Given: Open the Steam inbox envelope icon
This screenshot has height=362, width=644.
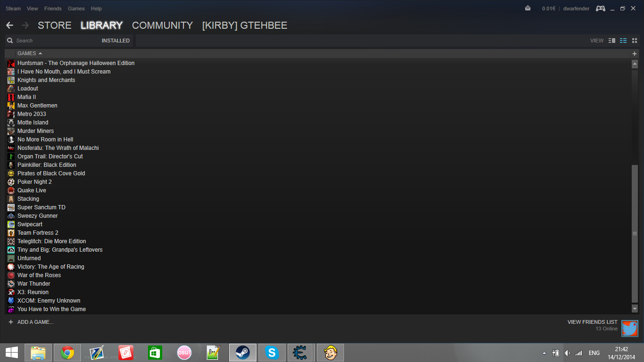Looking at the screenshot, I should 528,8.
